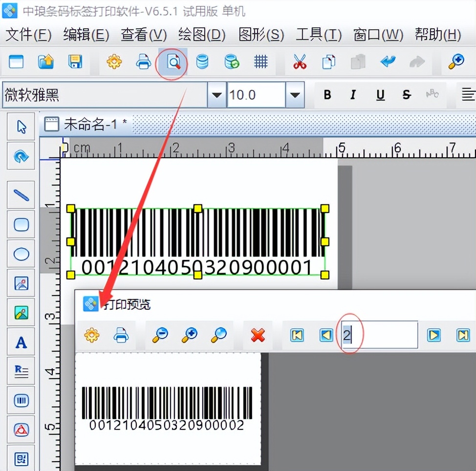Toggle italic formatting

(353, 95)
